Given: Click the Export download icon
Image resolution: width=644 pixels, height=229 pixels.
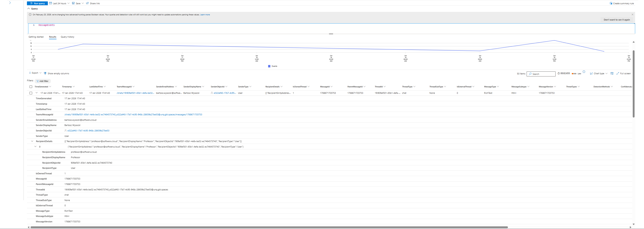Looking at the screenshot, I should coord(30,73).
